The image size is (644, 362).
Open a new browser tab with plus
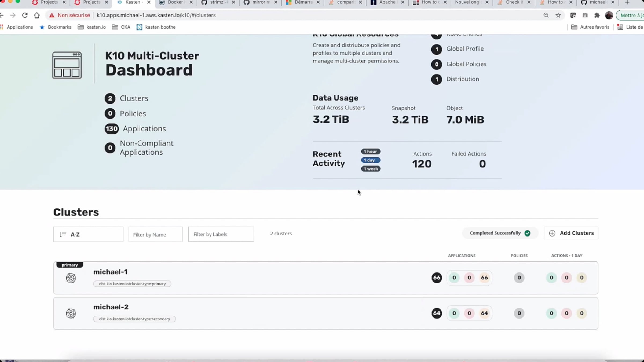(x=627, y=2)
